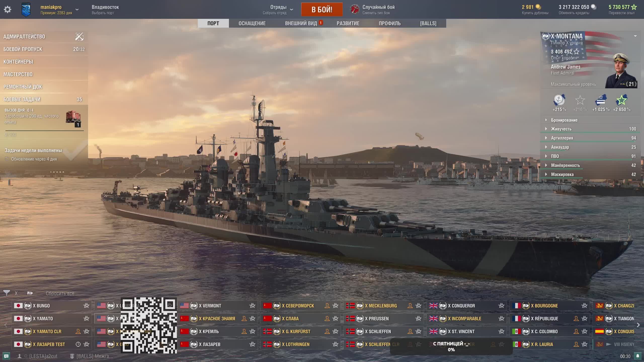Screen dimensions: 644x362
Task: Open the settings gear icon
Action: click(8, 10)
